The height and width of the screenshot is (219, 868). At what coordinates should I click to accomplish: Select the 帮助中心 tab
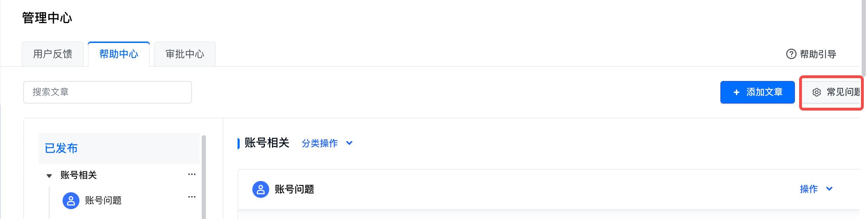(x=119, y=54)
